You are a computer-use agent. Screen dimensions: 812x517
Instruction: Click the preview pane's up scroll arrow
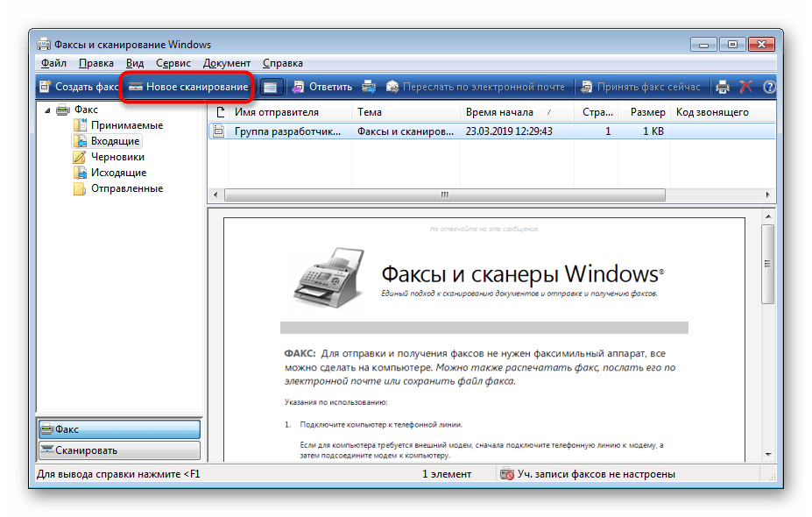tap(768, 216)
